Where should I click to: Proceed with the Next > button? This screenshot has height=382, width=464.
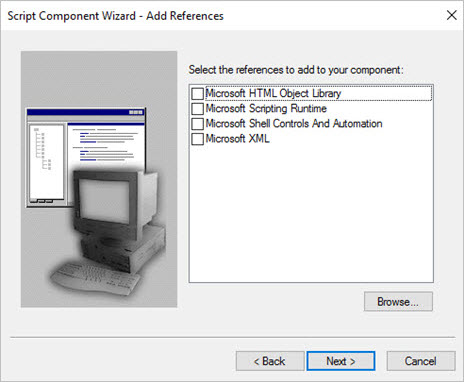[341, 361]
